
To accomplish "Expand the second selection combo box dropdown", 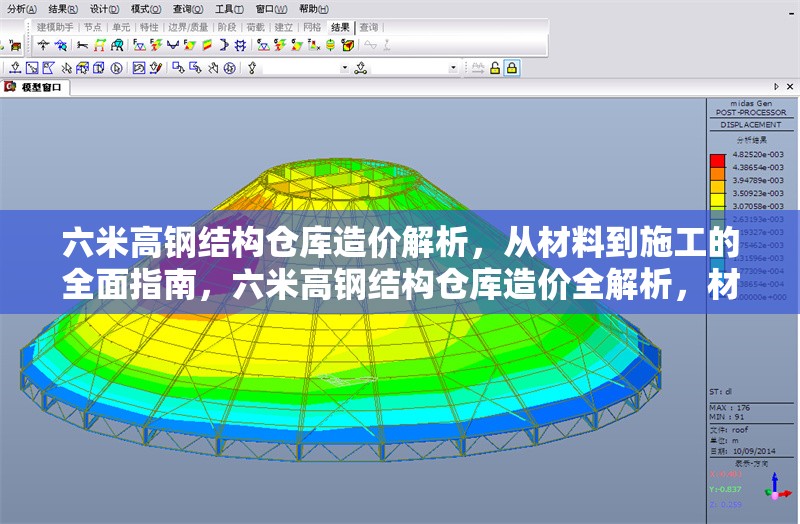I will coord(453,68).
